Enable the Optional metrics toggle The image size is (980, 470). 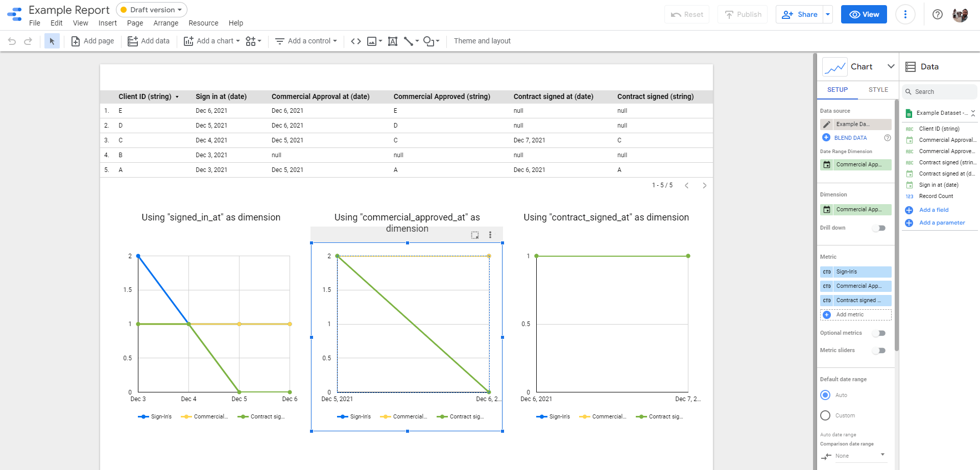[x=879, y=333]
